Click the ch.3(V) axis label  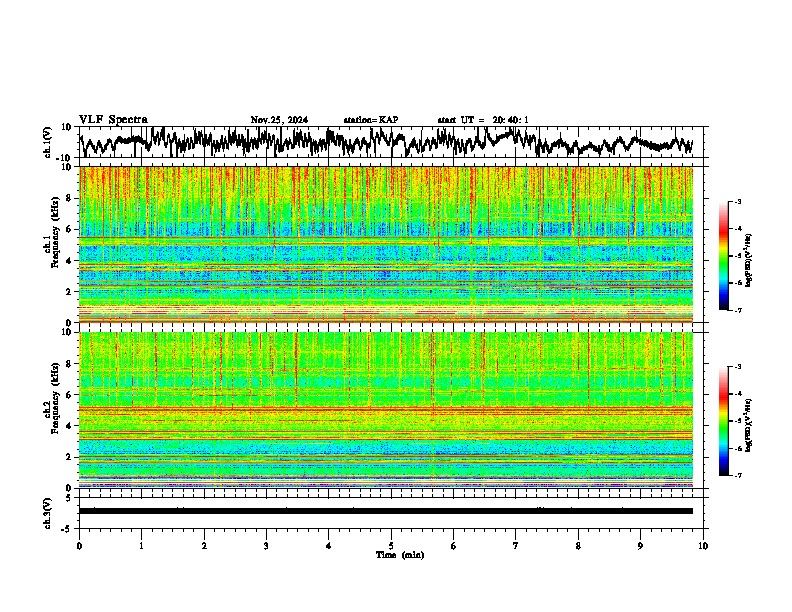[x=48, y=514]
